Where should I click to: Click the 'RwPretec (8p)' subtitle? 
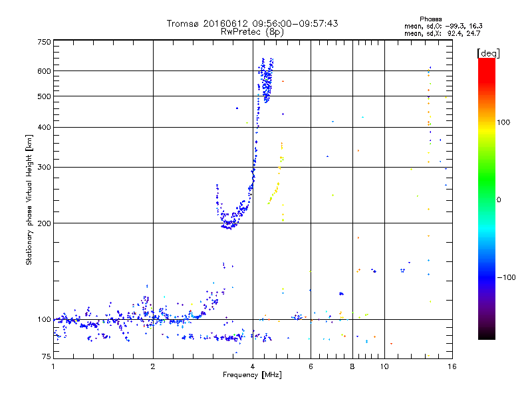(x=252, y=32)
